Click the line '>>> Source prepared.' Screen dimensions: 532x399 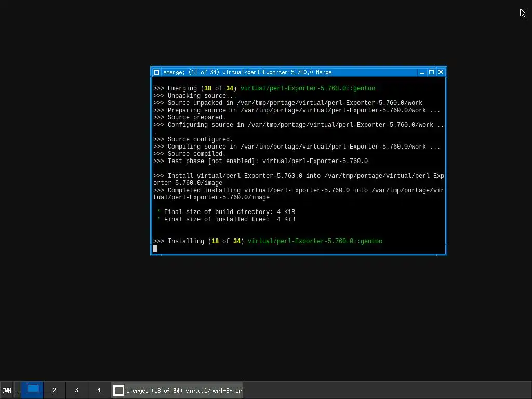189,117
